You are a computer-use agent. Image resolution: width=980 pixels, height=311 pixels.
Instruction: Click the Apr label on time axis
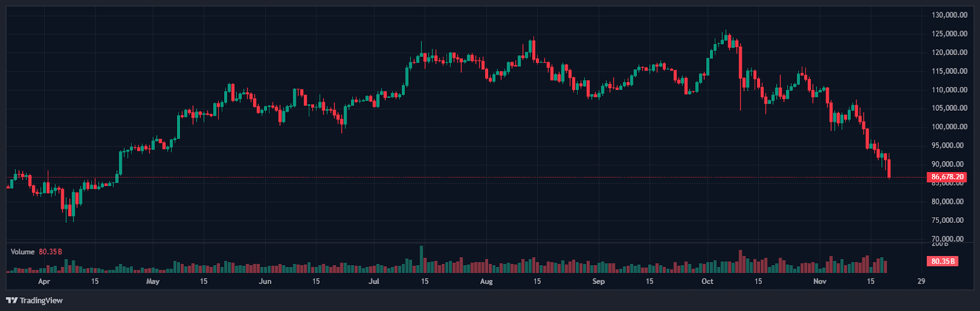coord(43,282)
